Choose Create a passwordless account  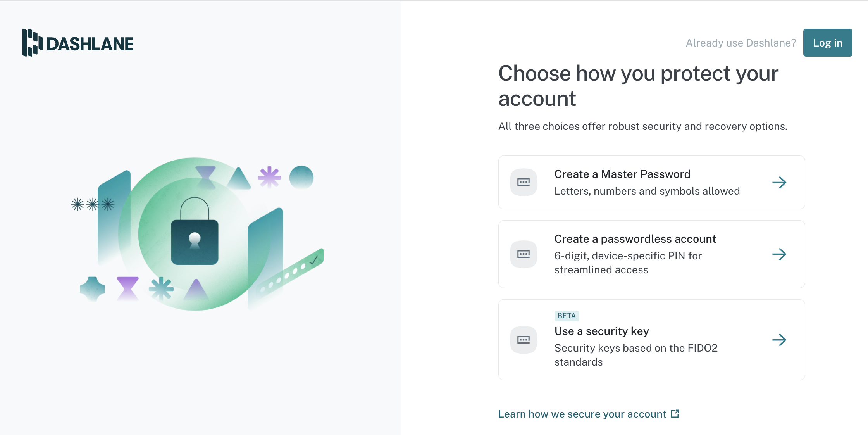[x=651, y=254]
